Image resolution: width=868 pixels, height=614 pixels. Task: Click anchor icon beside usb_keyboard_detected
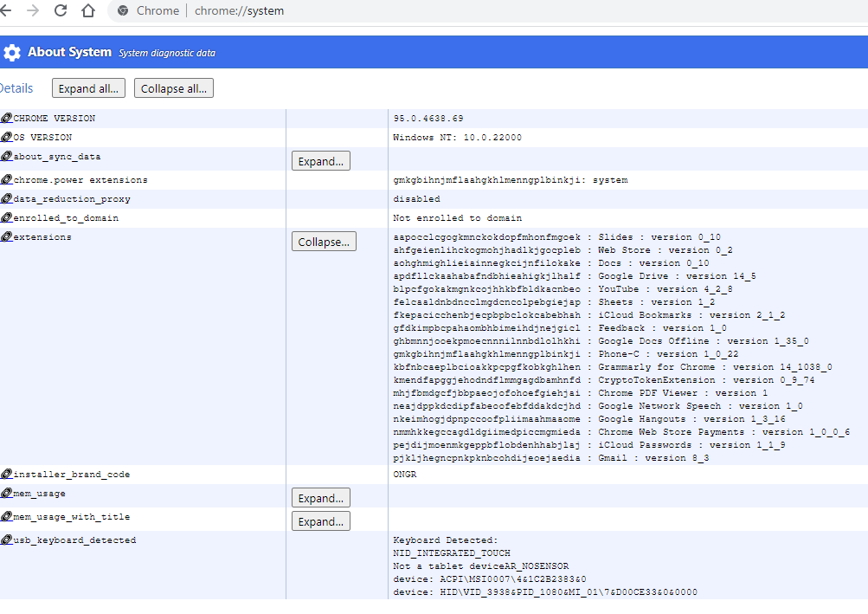(x=7, y=540)
